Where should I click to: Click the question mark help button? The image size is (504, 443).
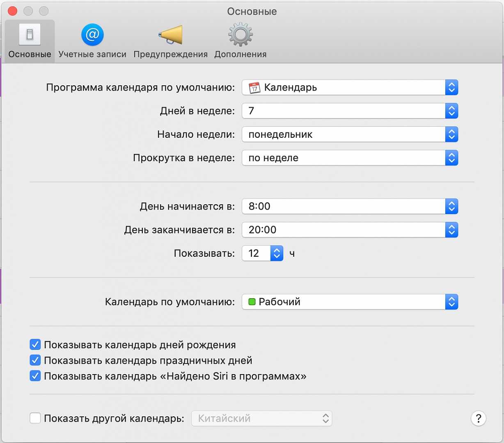pyautogui.click(x=478, y=418)
